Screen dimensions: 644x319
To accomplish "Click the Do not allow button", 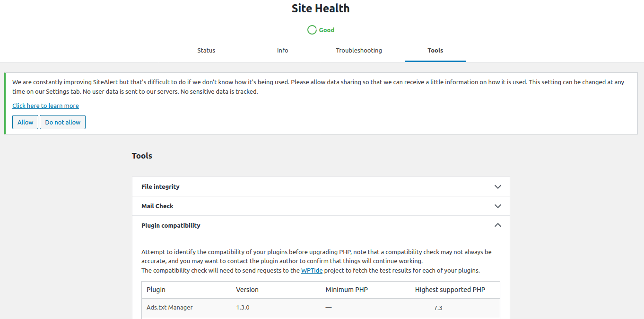I will tap(62, 122).
